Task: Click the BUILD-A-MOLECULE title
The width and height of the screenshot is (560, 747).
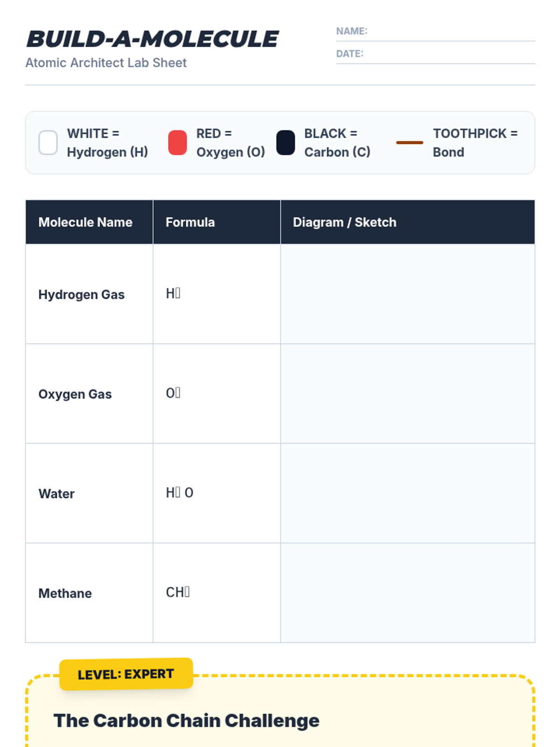Action: [153, 39]
